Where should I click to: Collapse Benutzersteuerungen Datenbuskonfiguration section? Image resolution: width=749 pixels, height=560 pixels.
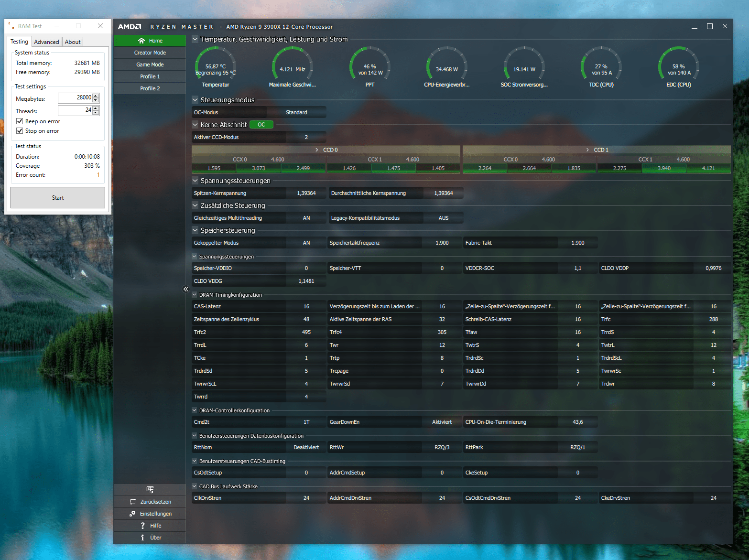[x=195, y=436]
